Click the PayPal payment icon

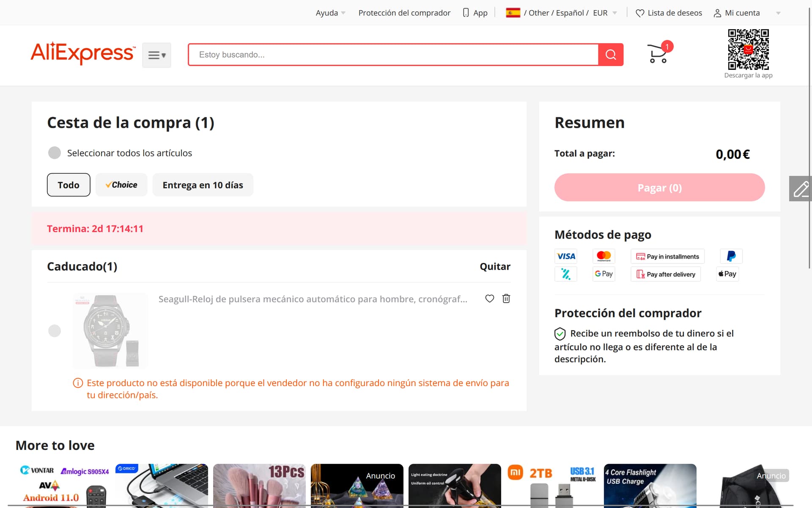(731, 256)
